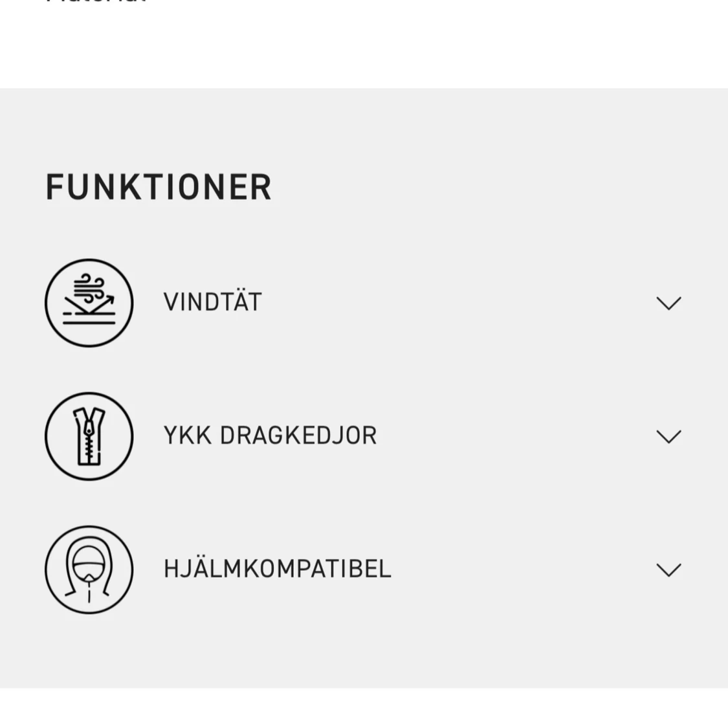728x728 pixels.
Task: Click the VINDTÄT label text
Action: (212, 302)
